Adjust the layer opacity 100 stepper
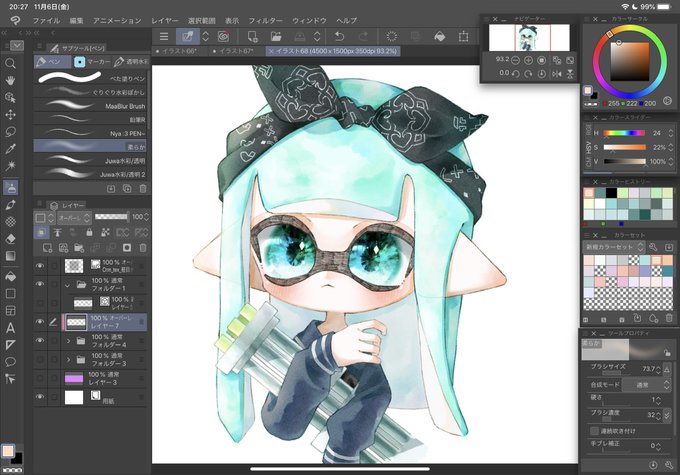Image resolution: width=680 pixels, height=475 pixels. tap(147, 216)
